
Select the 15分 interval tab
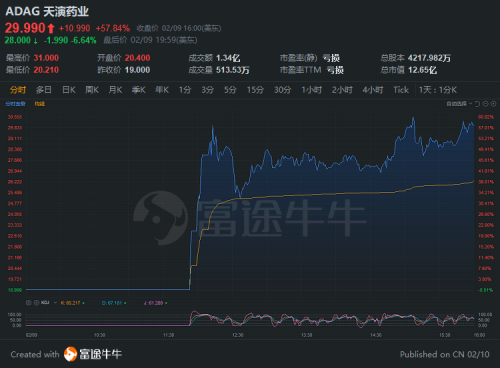[255, 90]
